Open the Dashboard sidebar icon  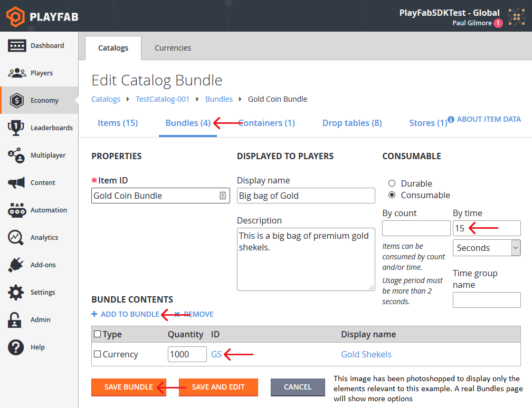click(17, 45)
